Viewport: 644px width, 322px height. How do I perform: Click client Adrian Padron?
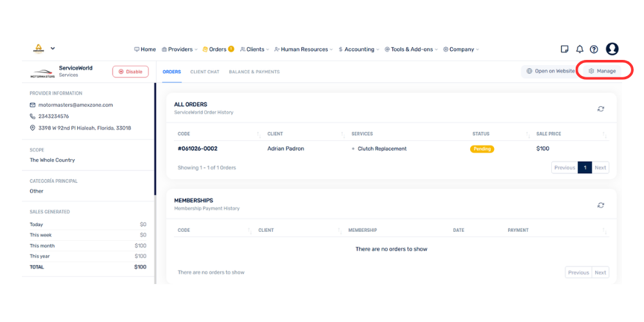pyautogui.click(x=286, y=149)
